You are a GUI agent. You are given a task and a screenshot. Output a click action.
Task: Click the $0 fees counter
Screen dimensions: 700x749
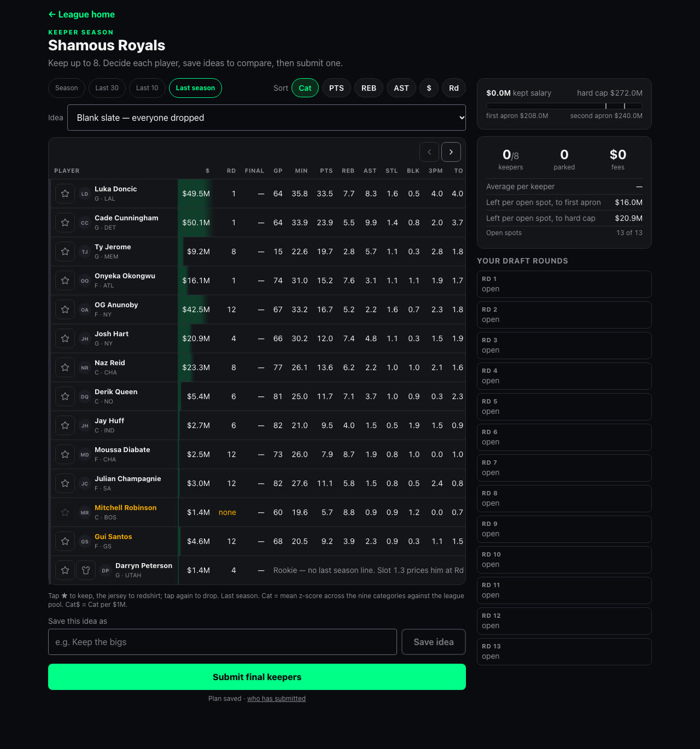618,160
